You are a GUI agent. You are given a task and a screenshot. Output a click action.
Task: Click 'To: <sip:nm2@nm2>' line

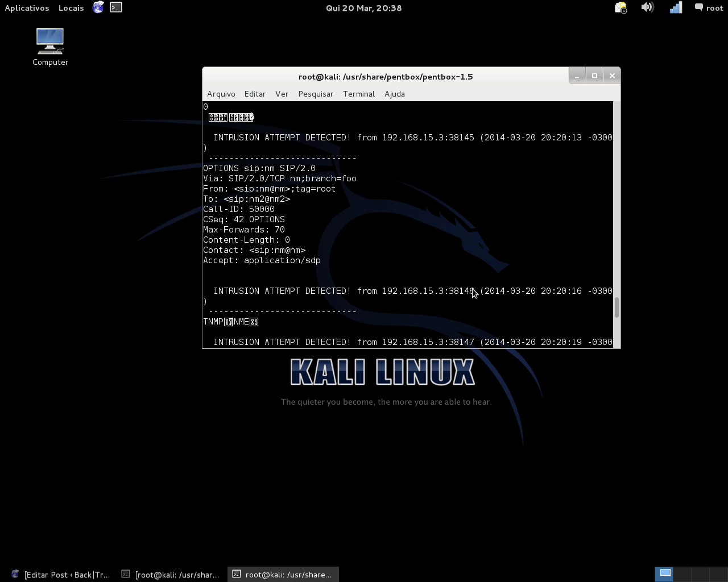247,199
